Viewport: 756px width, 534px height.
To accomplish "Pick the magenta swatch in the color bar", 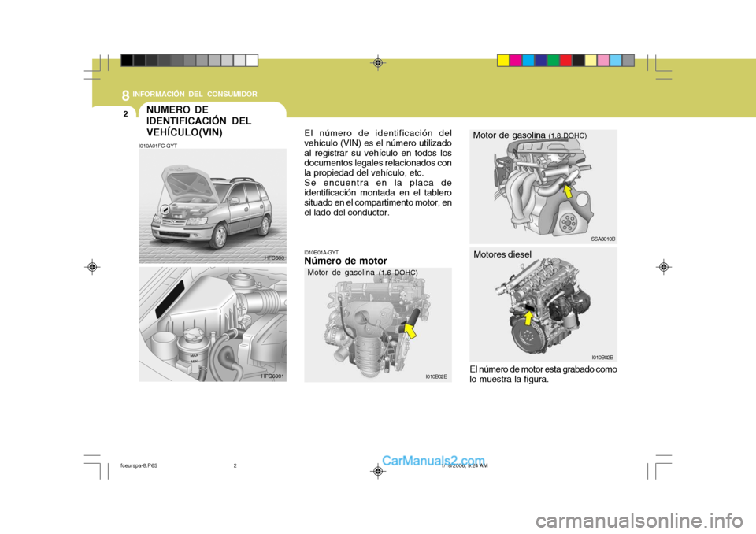I will pyautogui.click(x=516, y=61).
